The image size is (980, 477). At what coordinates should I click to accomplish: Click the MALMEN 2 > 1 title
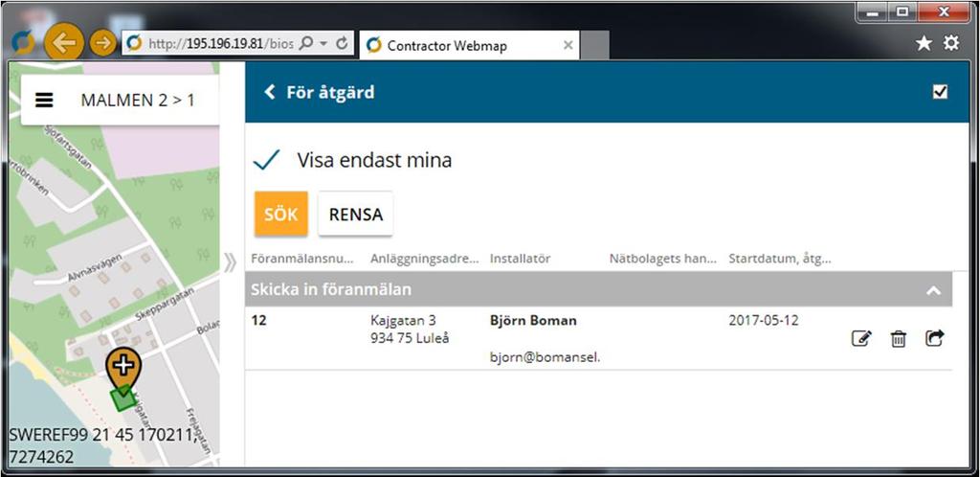click(x=138, y=100)
